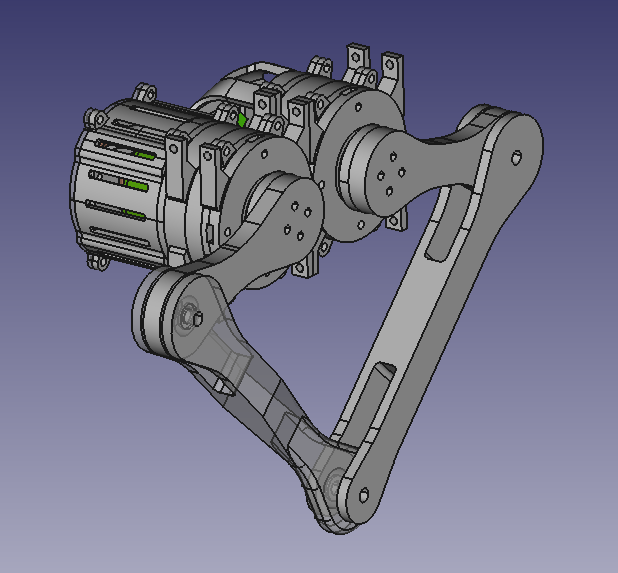Click the pivot hole at long link's top end

[515, 157]
